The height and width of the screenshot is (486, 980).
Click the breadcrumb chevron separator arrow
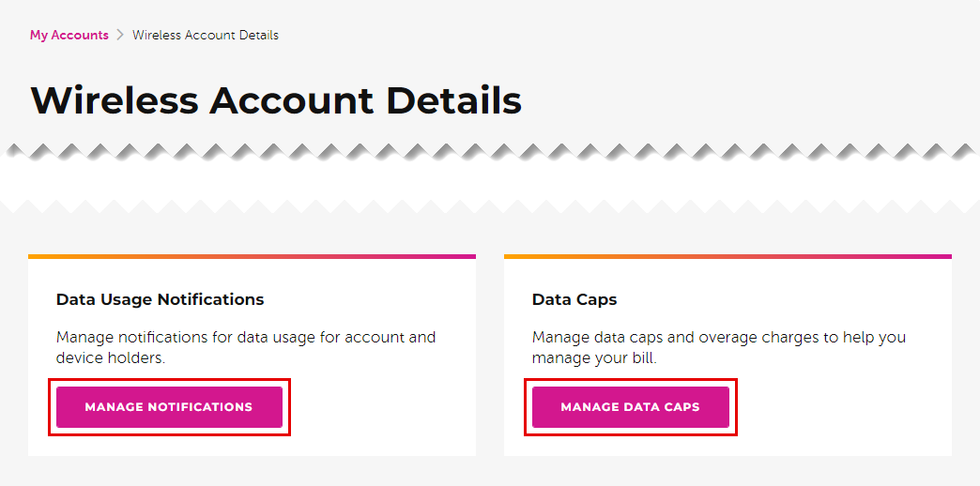point(120,36)
